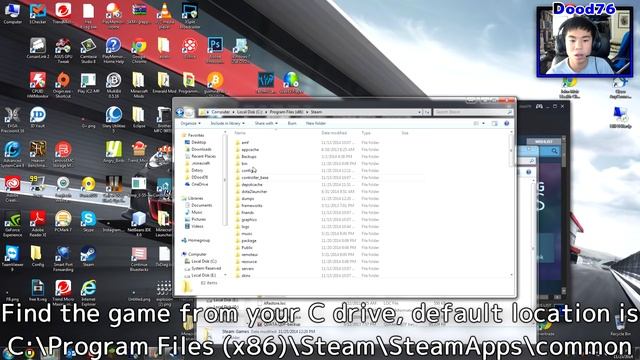Launch Skype from the desktop

click(88, 222)
